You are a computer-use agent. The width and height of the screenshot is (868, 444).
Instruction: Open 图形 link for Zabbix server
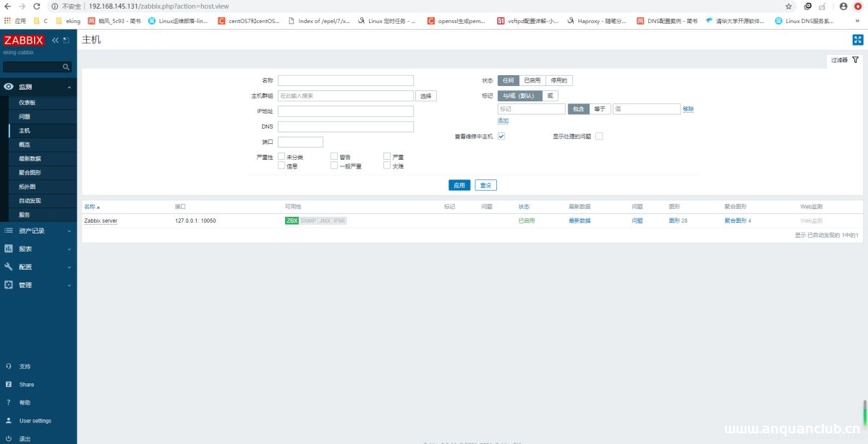pyautogui.click(x=674, y=221)
